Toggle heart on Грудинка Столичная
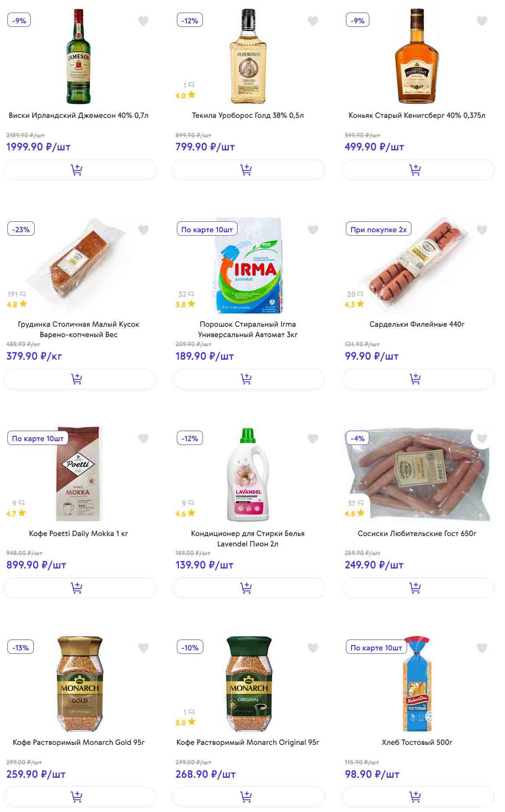Screen dimensions: 505x812 click(x=143, y=230)
